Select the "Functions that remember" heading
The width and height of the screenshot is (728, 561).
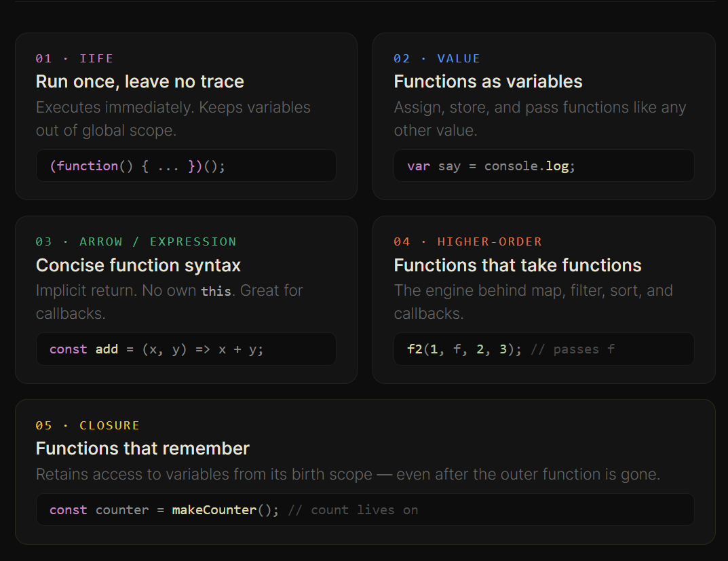(x=142, y=448)
